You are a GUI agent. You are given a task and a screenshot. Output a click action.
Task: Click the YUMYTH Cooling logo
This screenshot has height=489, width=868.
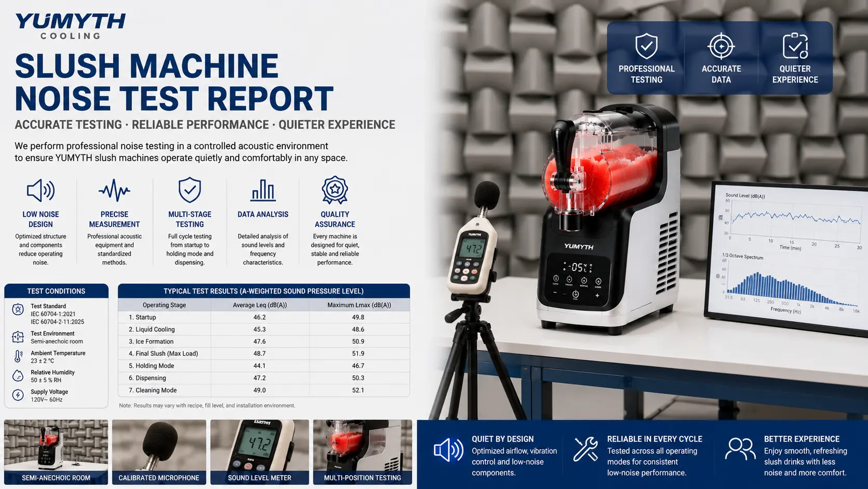71,26
